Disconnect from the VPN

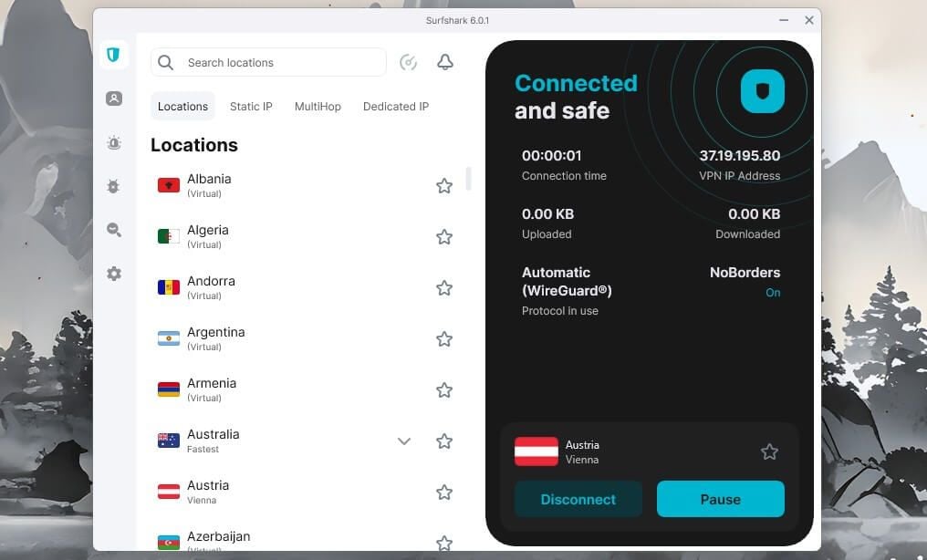[578, 499]
